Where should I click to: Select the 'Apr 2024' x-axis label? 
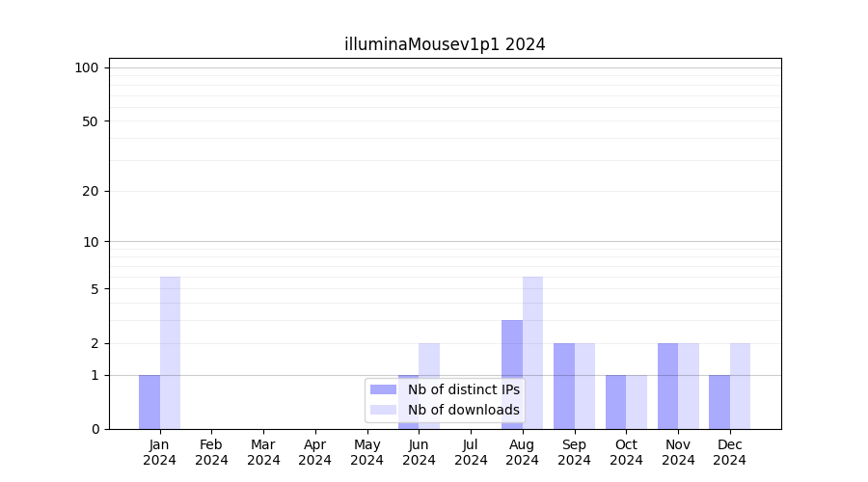point(315,452)
